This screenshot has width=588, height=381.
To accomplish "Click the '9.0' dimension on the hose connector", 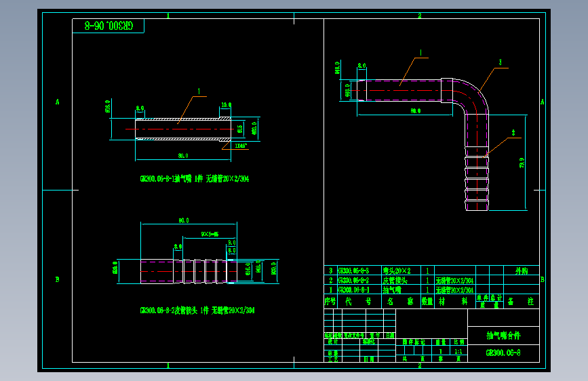I will pos(232,243).
